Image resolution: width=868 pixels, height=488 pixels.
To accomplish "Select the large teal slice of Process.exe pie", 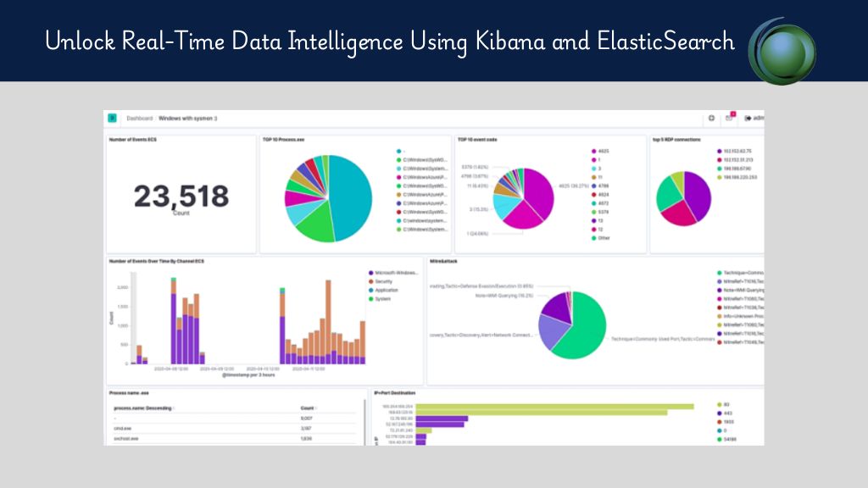I will click(352, 197).
